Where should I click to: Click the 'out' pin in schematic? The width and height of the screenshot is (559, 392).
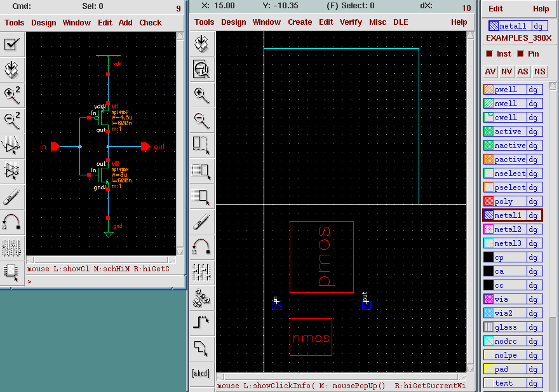(145, 147)
